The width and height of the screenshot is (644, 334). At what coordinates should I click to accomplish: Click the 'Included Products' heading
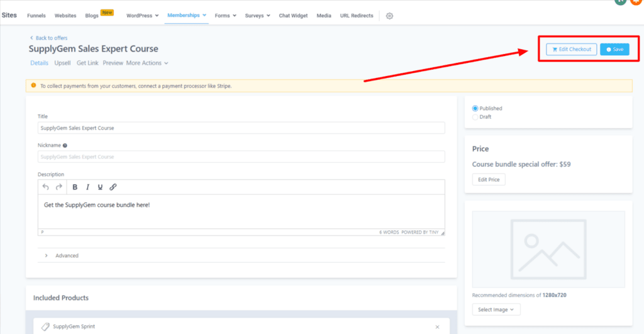pyautogui.click(x=61, y=298)
